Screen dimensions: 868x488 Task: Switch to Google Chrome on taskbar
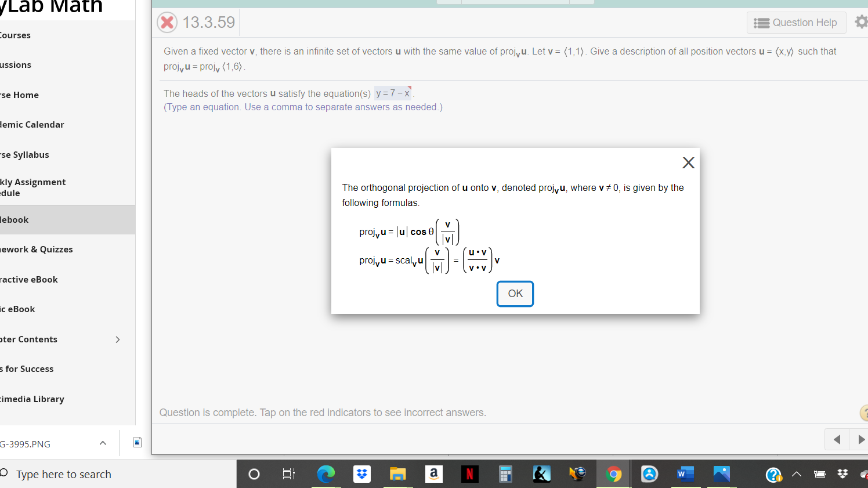pos(613,474)
